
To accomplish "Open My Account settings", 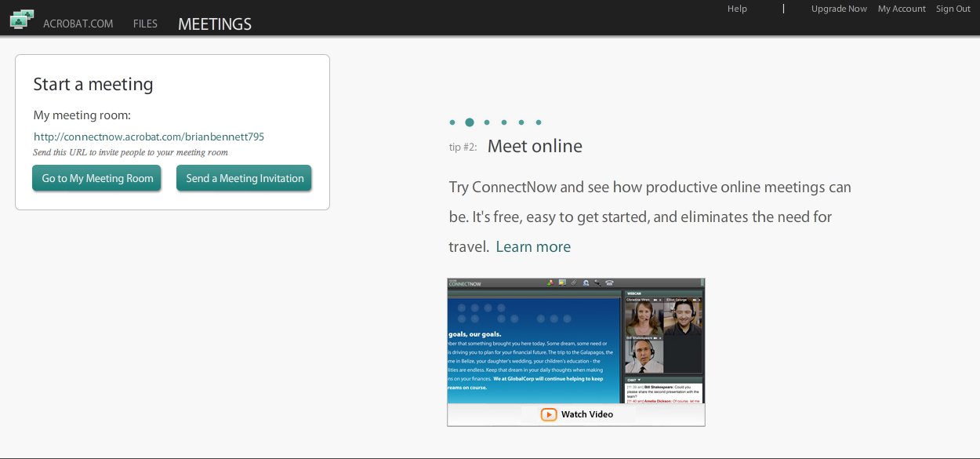I will 902,9.
